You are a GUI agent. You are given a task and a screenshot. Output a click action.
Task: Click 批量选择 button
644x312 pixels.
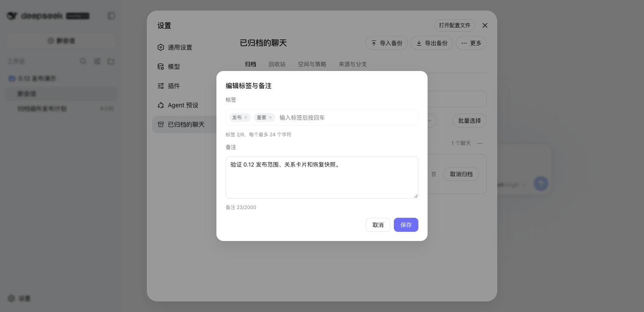[469, 121]
